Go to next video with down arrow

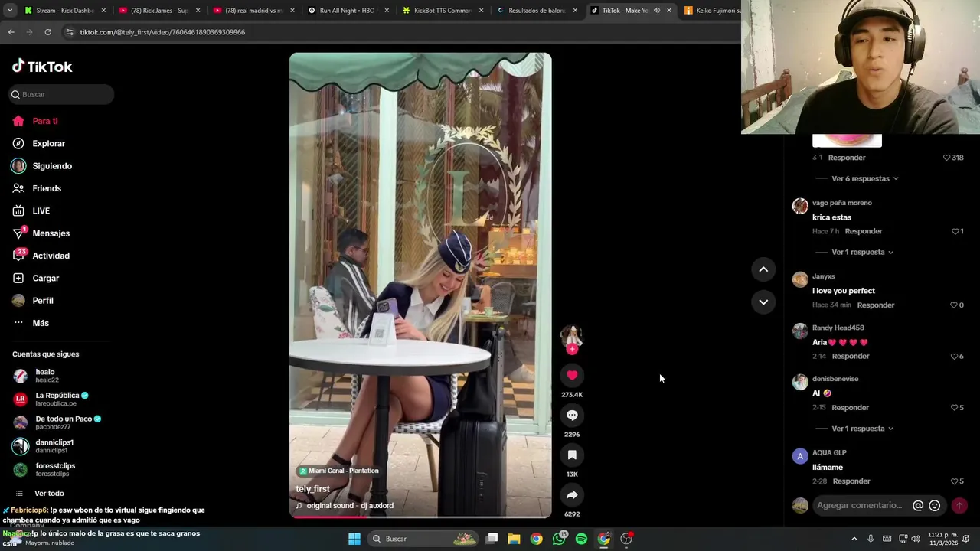(763, 302)
